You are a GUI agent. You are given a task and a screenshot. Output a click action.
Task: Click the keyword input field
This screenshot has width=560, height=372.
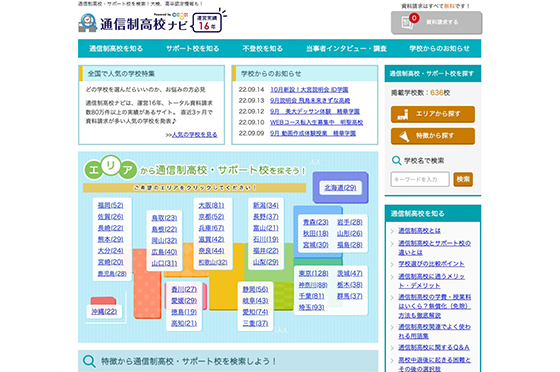click(420, 179)
